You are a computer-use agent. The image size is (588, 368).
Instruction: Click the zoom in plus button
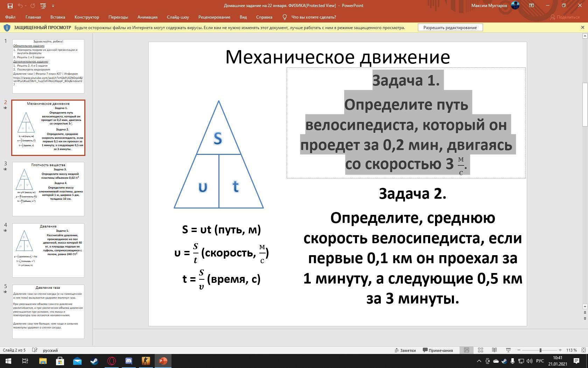point(560,350)
